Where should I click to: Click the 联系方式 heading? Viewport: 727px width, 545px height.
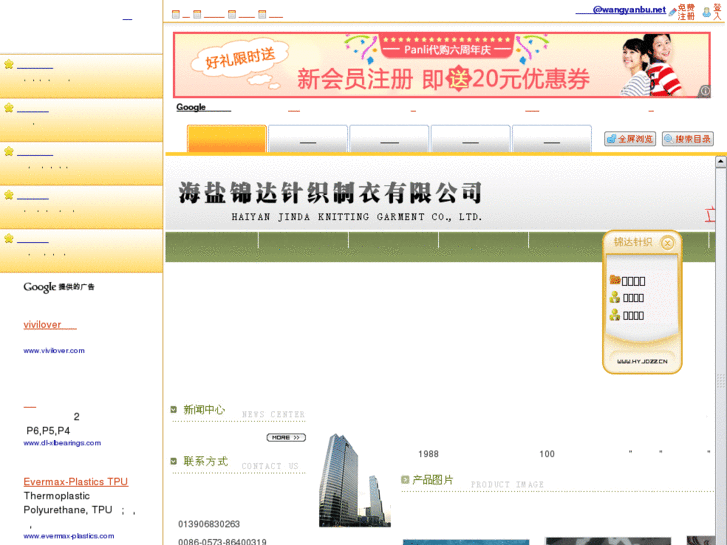[x=205, y=461]
